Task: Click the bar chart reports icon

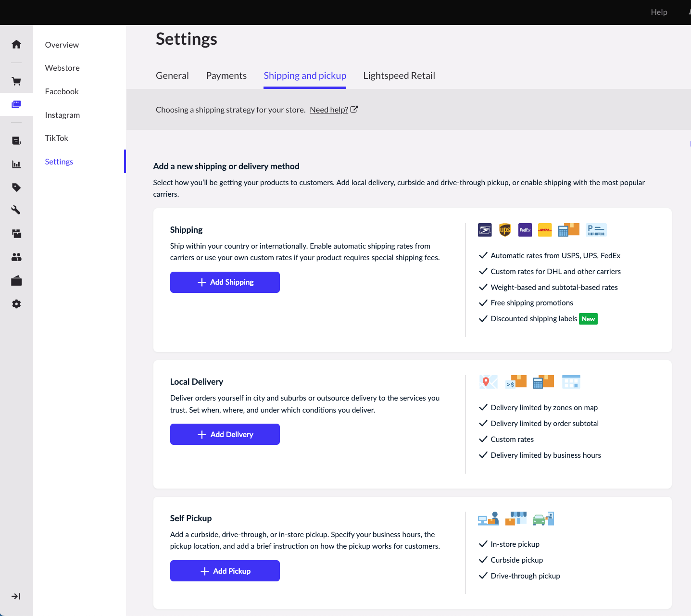Action: [16, 164]
